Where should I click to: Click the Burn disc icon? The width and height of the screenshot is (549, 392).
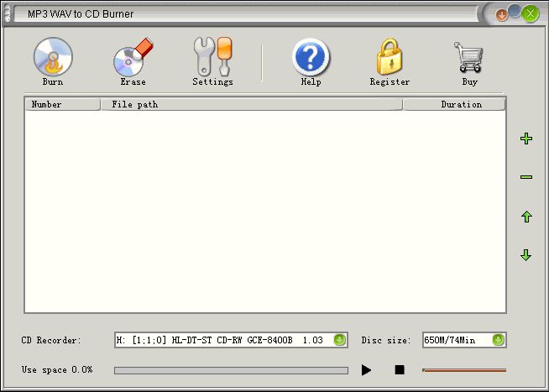pyautogui.click(x=53, y=57)
